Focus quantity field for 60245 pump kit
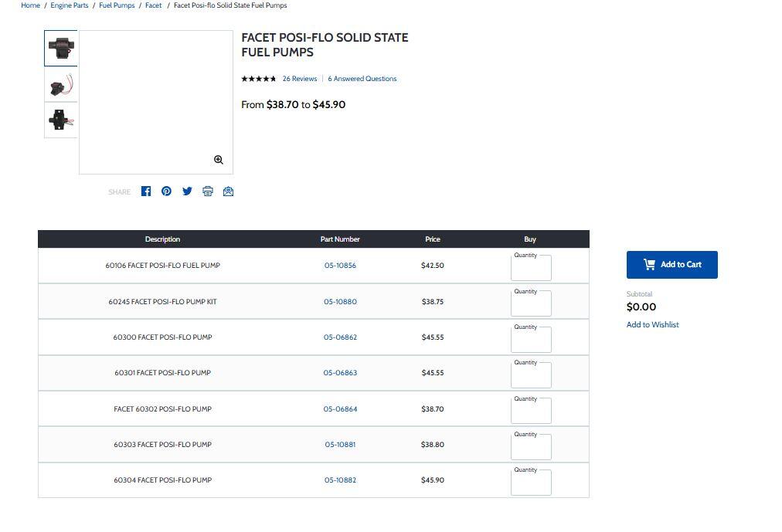This screenshot has height=532, width=782. (531, 304)
